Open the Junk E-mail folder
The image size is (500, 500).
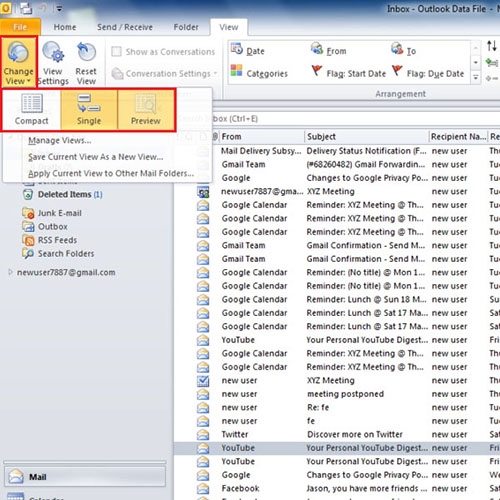click(52, 213)
